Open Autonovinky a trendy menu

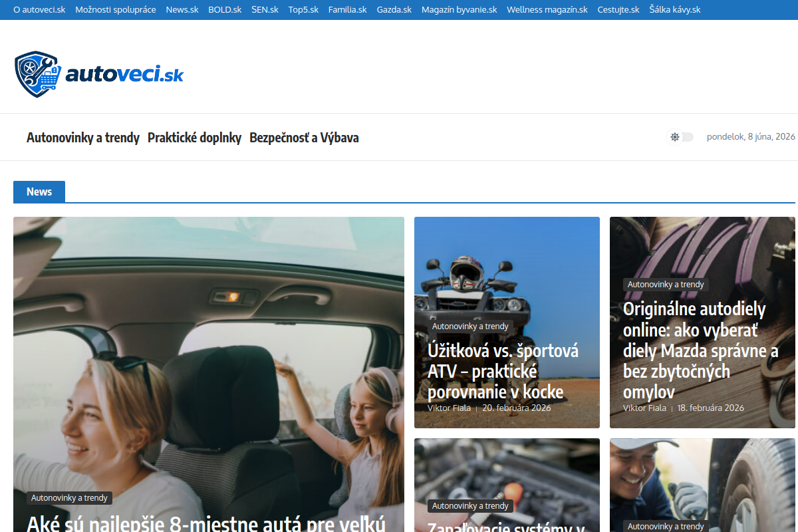click(x=83, y=138)
